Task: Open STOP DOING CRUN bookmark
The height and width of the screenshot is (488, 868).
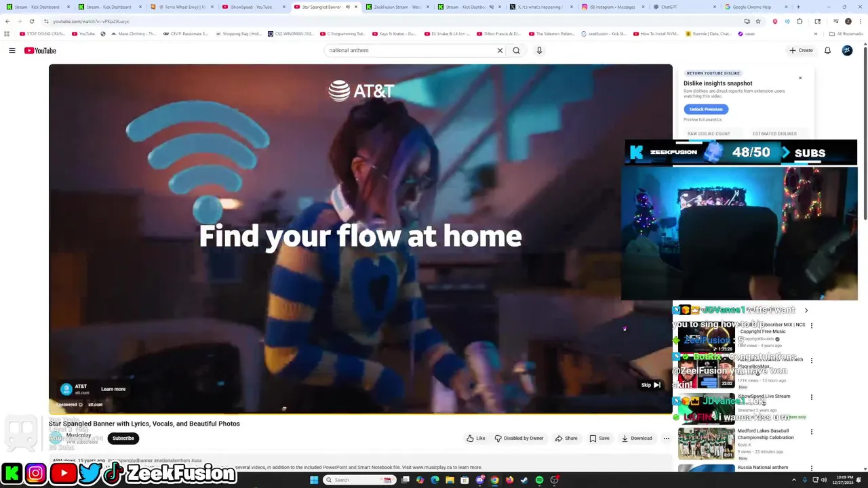Action: point(42,34)
